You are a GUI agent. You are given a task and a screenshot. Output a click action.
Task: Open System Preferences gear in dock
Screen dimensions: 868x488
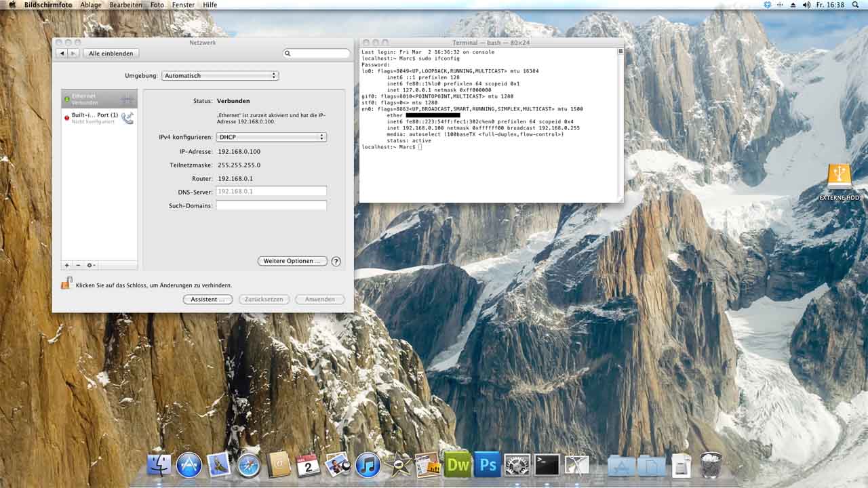click(x=517, y=465)
